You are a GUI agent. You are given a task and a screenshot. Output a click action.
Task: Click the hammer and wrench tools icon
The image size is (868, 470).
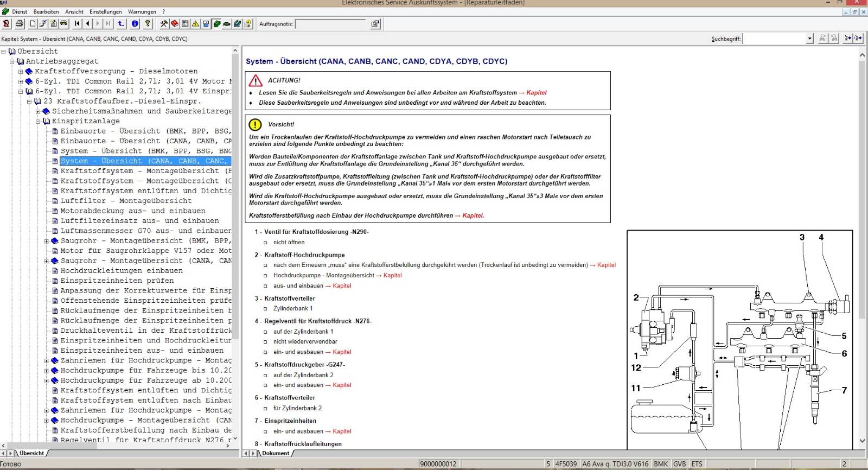[x=164, y=24]
